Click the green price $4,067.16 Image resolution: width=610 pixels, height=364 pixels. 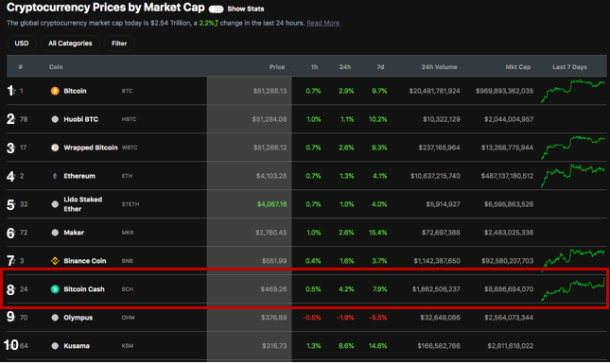coord(272,204)
